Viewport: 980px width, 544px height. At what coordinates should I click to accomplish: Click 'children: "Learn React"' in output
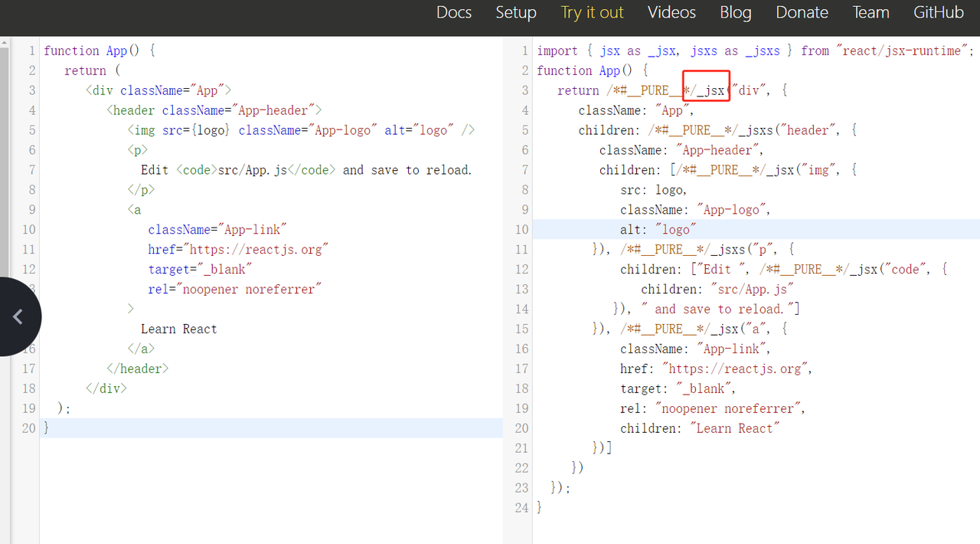pos(700,428)
